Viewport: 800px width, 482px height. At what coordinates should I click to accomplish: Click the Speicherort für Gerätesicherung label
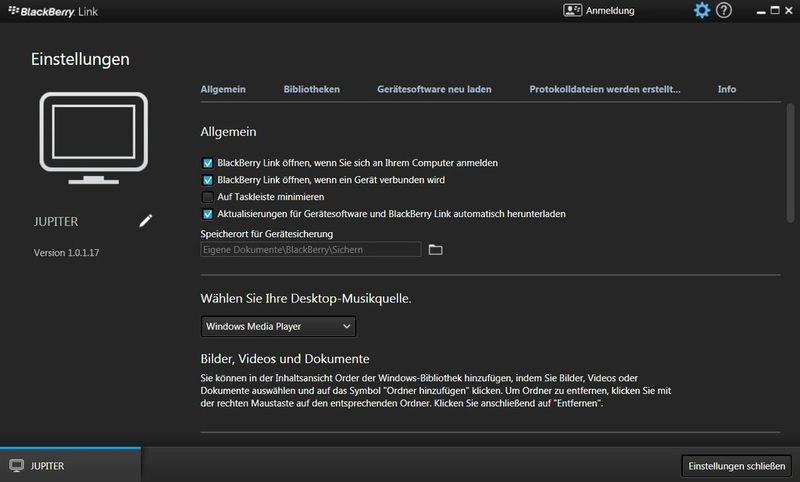[267, 234]
